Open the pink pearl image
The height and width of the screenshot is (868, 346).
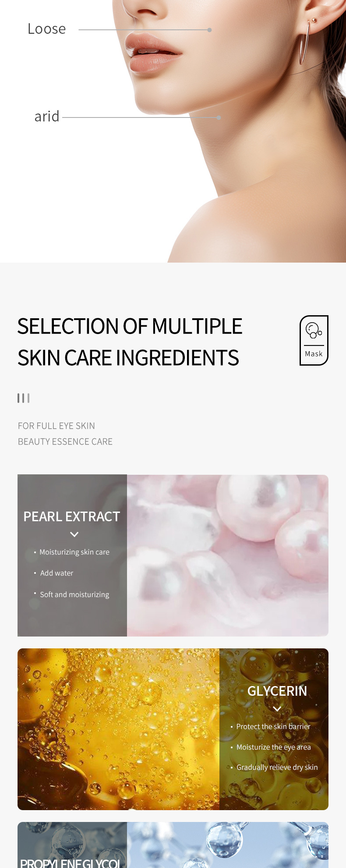(x=228, y=555)
